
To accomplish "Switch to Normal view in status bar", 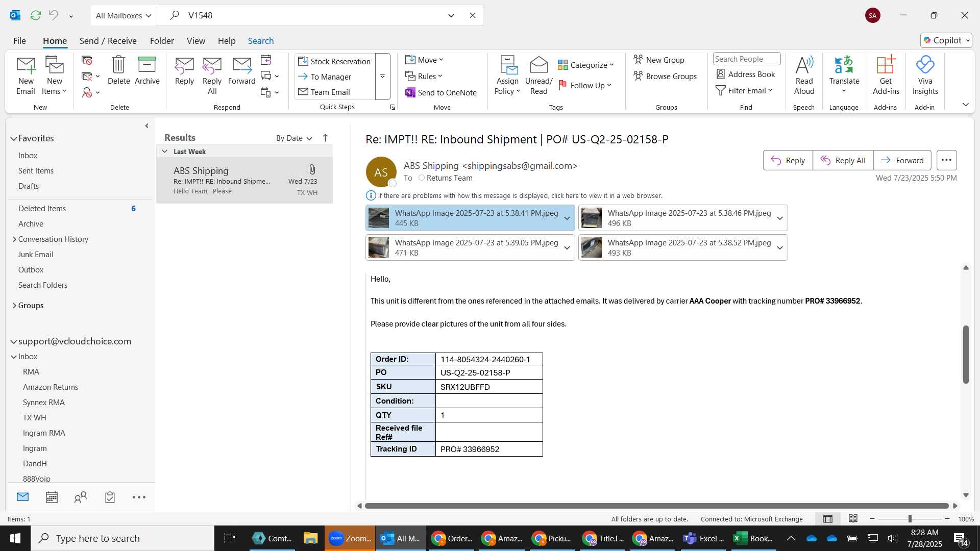I will 828,519.
